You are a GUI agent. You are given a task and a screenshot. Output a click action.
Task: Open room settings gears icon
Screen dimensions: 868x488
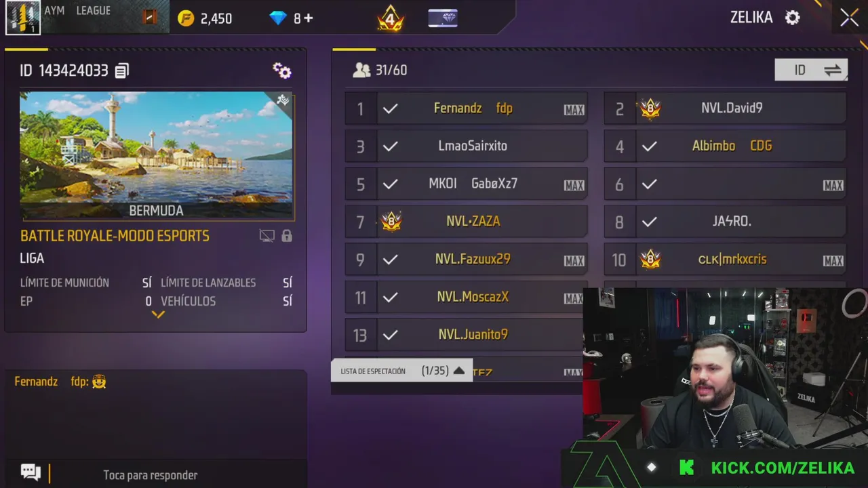tap(282, 70)
